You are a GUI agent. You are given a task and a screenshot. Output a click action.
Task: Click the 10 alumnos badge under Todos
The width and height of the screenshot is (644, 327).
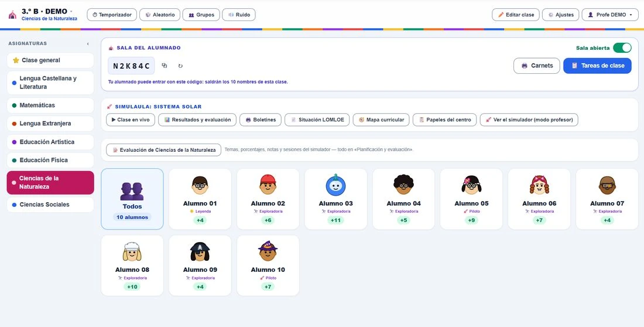click(132, 217)
